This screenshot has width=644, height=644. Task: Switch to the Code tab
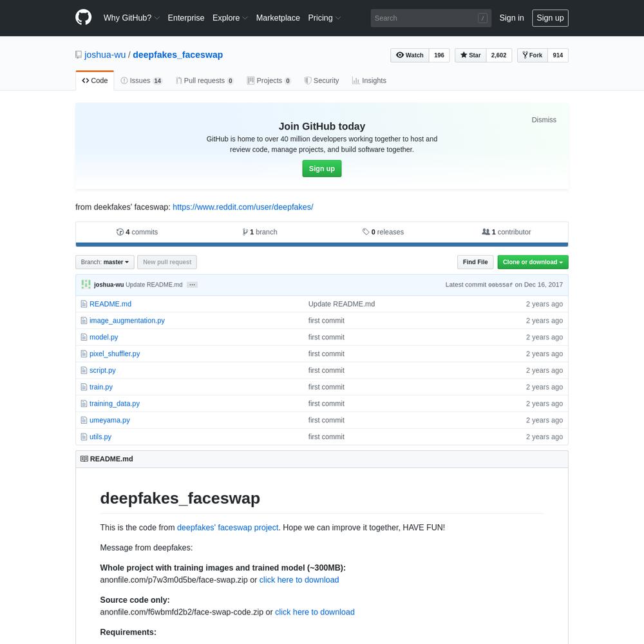point(95,80)
